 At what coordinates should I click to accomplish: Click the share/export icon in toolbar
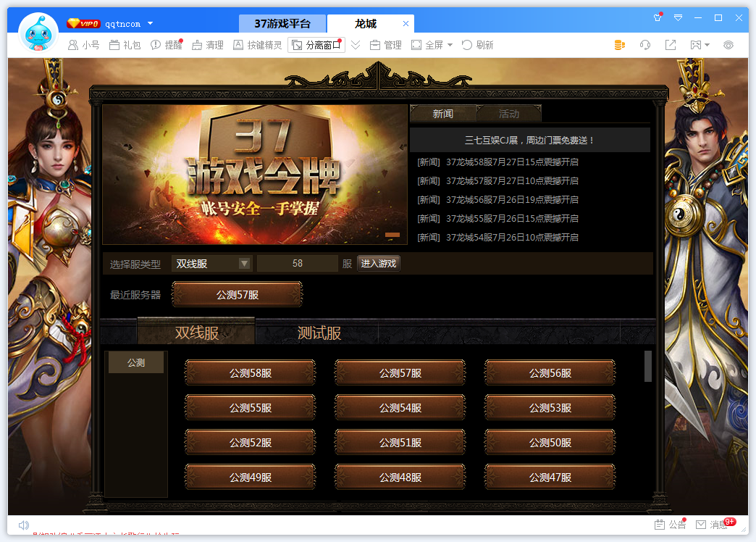[x=670, y=45]
